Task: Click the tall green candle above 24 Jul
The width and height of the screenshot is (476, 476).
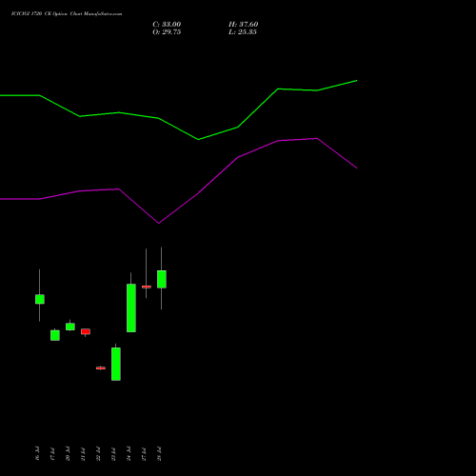Action: (x=131, y=307)
